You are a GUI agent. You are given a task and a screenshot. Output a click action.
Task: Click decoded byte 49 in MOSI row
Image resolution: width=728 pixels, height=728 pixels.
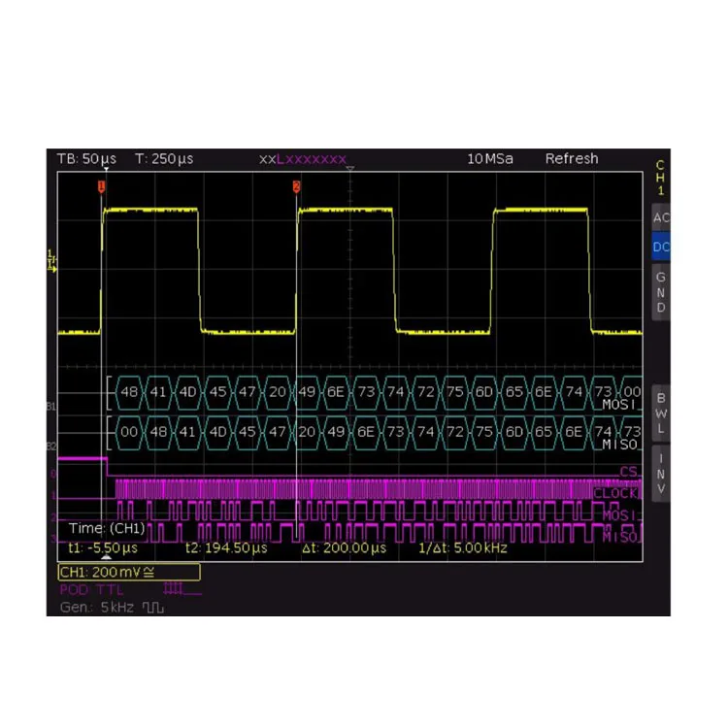coord(307,392)
